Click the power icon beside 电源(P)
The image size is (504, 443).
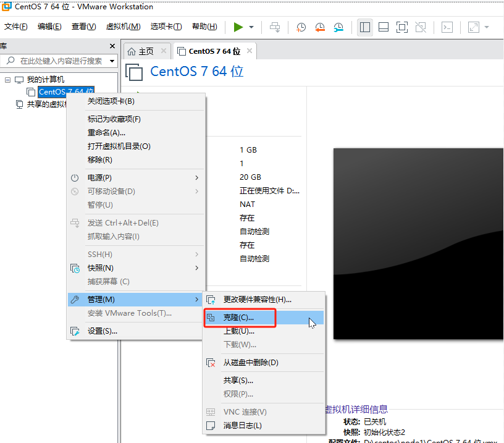[x=75, y=178]
